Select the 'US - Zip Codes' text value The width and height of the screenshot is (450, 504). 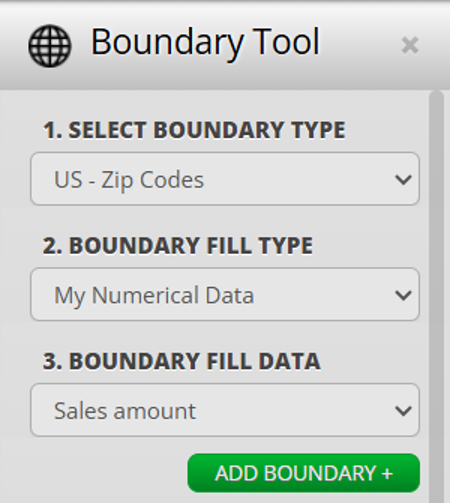click(x=129, y=180)
